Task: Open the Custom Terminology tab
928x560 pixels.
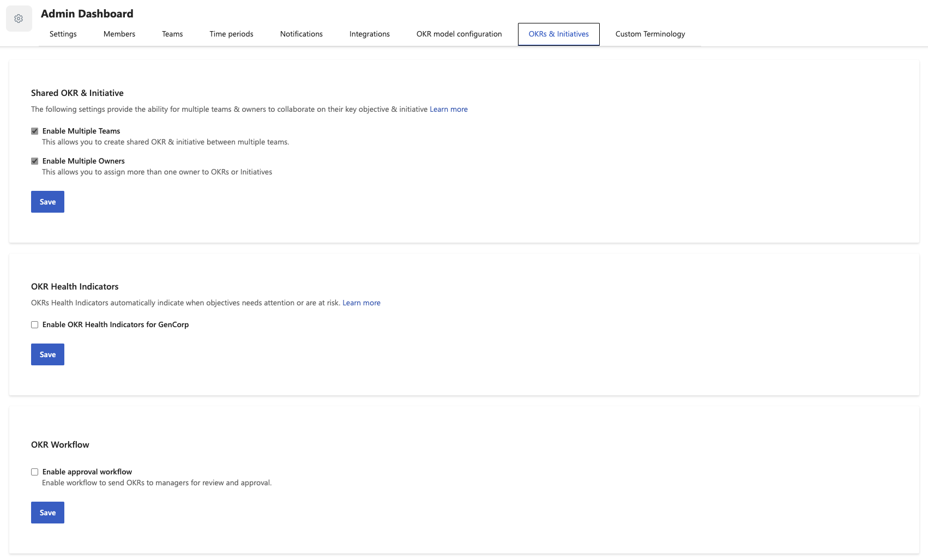Action: 649,34
